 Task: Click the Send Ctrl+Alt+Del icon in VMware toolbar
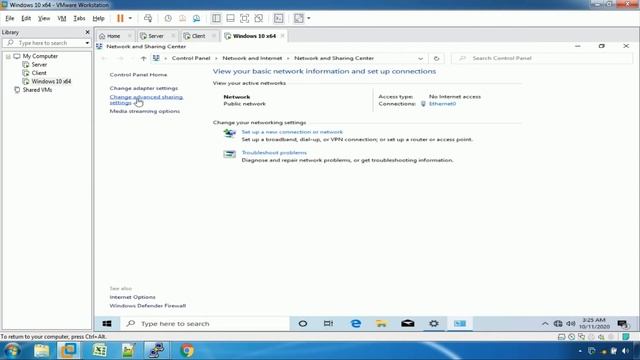tap(148, 18)
